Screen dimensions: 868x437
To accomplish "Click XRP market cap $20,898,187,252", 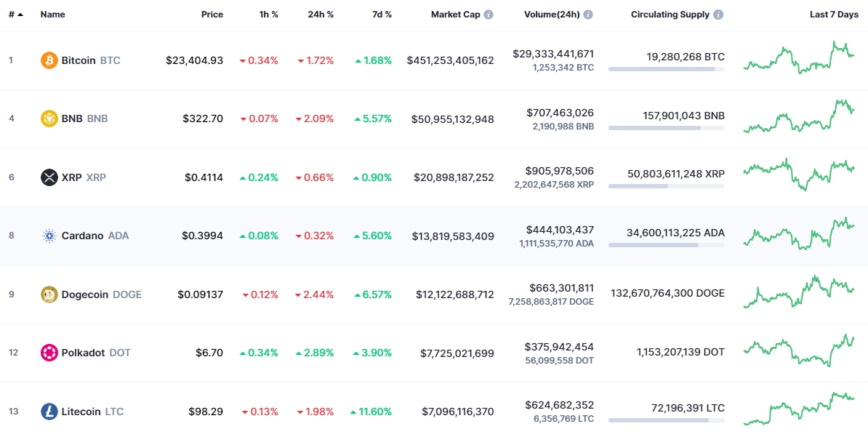I will (454, 177).
